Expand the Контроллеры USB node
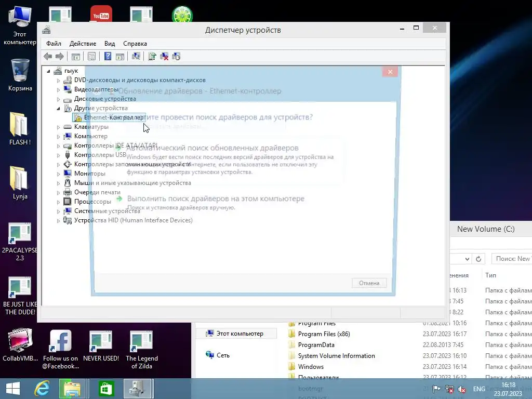This screenshot has width=532, height=399. tap(58, 155)
